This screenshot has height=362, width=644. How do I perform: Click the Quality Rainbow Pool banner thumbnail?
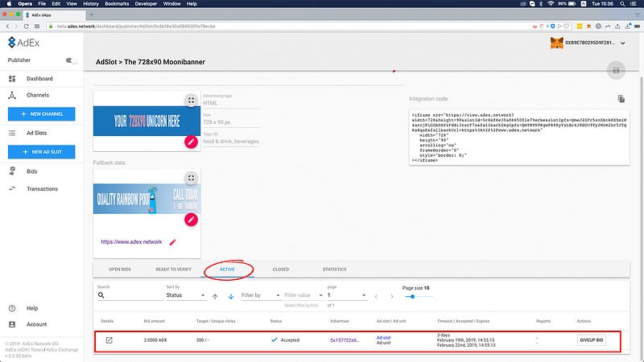click(147, 199)
